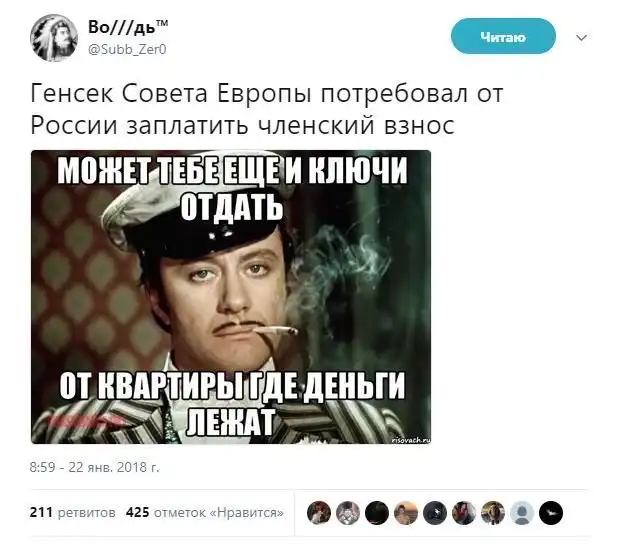Open the dark reddish liker avatar nearest the likes count
Viewport: 623px width, 549px height.
(319, 513)
